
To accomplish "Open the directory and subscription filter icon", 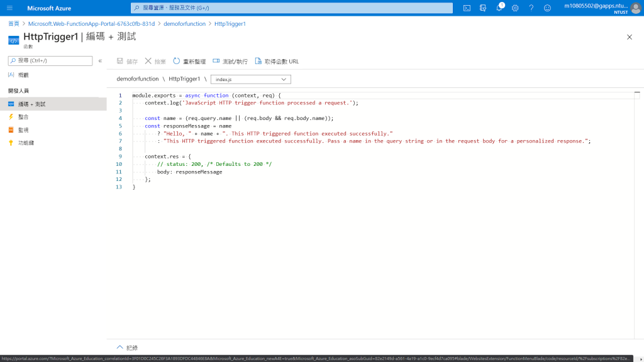I will [482, 8].
